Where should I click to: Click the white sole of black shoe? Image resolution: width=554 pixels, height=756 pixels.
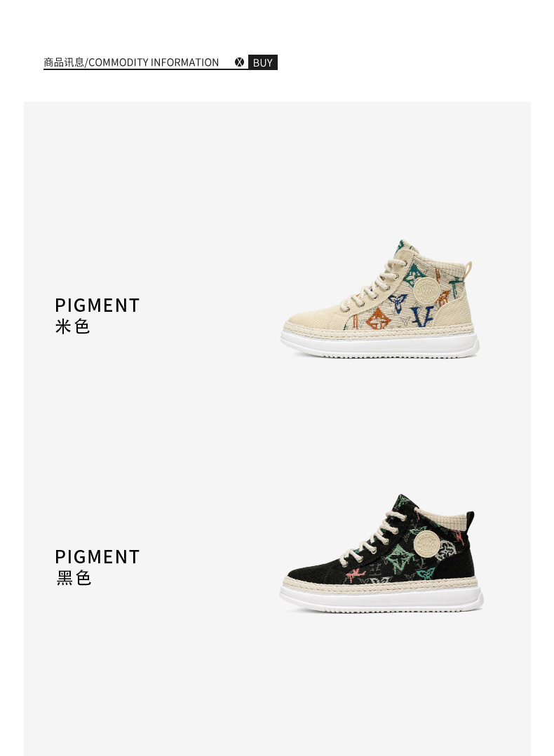pos(381,599)
